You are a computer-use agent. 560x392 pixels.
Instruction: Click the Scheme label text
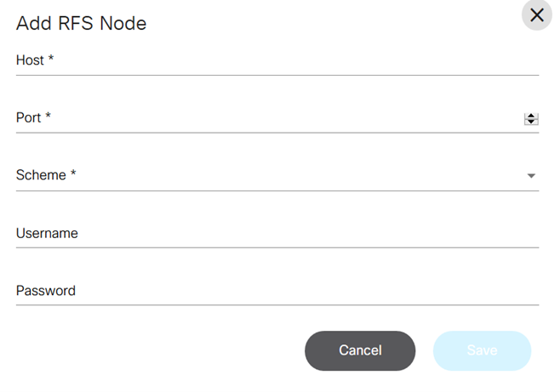coord(41,175)
